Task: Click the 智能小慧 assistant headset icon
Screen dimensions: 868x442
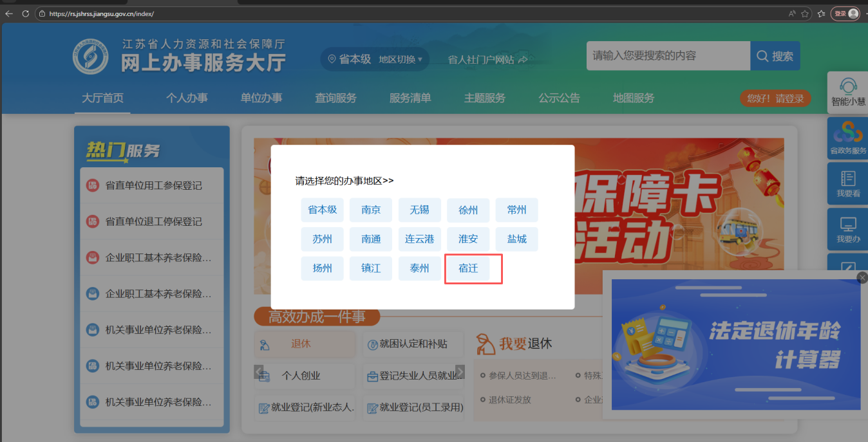Action: [x=848, y=86]
